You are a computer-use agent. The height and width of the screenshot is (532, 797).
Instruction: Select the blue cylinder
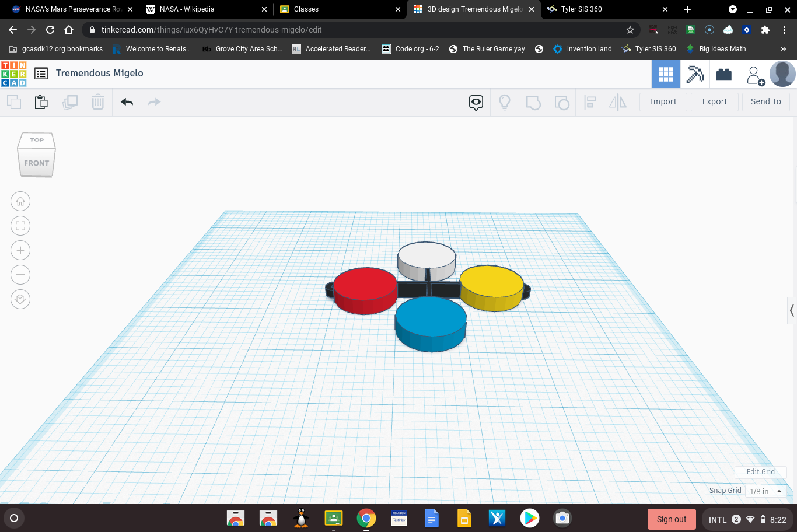click(431, 324)
